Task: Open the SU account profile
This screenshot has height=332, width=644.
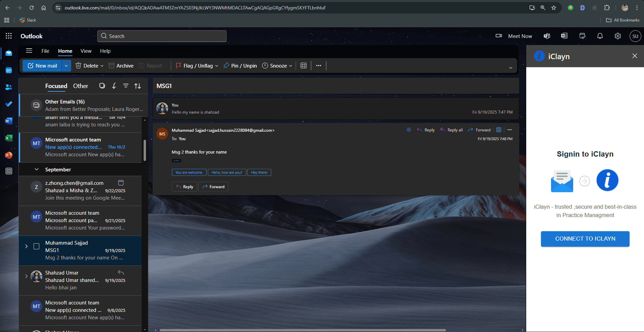Action: (635, 36)
